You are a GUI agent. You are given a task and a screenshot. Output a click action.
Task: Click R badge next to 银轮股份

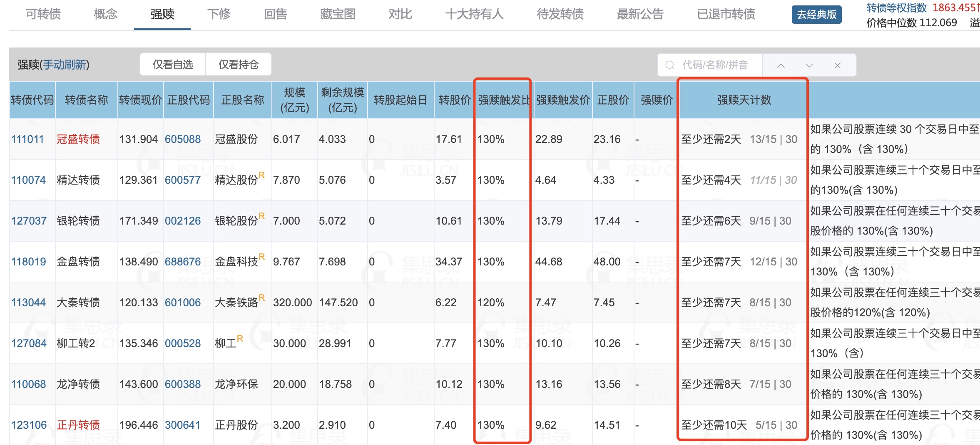tap(262, 216)
